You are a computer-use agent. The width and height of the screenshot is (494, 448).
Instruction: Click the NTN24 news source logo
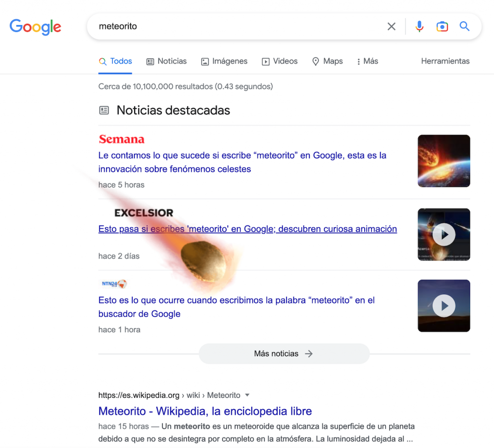(x=114, y=284)
